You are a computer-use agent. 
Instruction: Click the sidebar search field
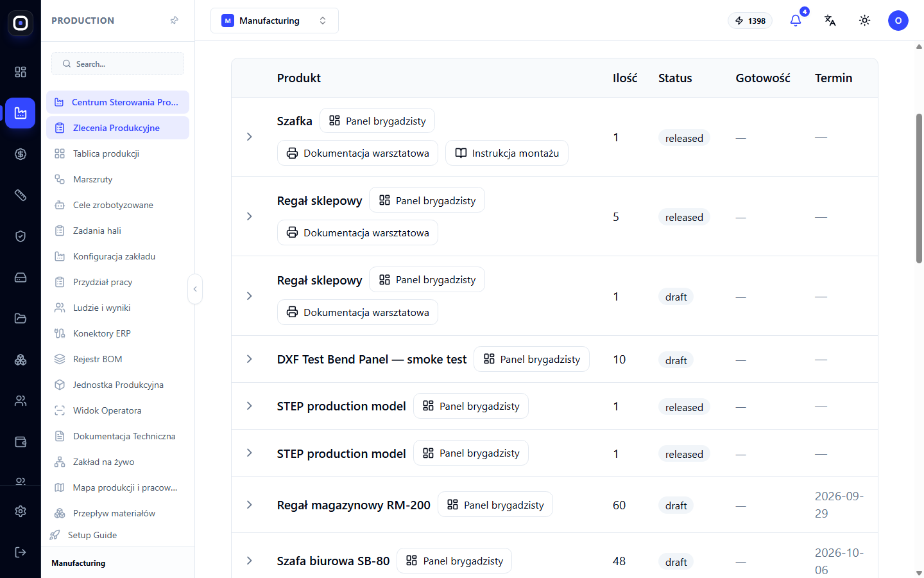117,64
